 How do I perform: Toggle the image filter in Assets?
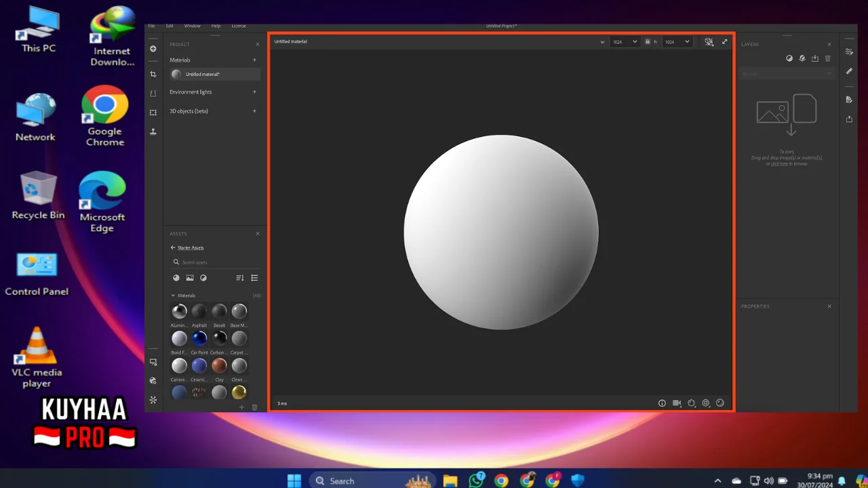coord(190,278)
